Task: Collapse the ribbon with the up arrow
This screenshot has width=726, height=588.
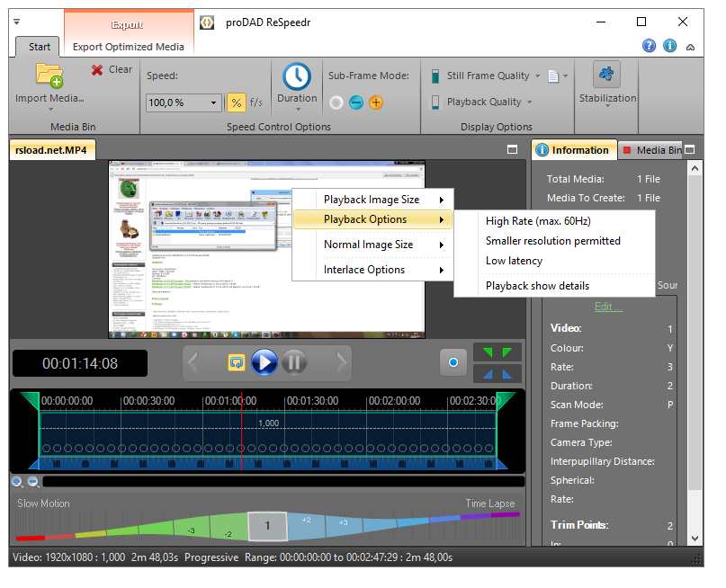Action: [690, 47]
